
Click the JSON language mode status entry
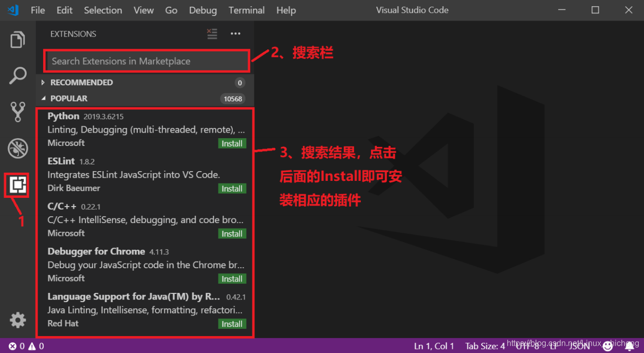580,346
